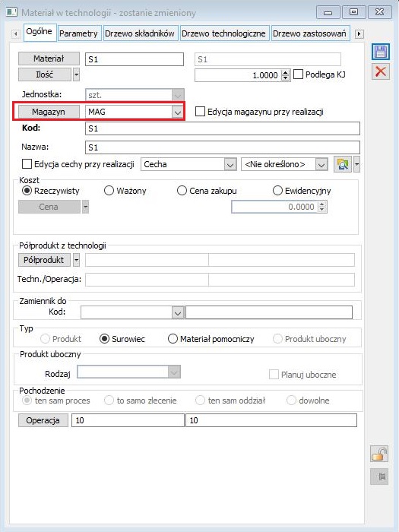Switch to the Parametry tab

pos(79,33)
